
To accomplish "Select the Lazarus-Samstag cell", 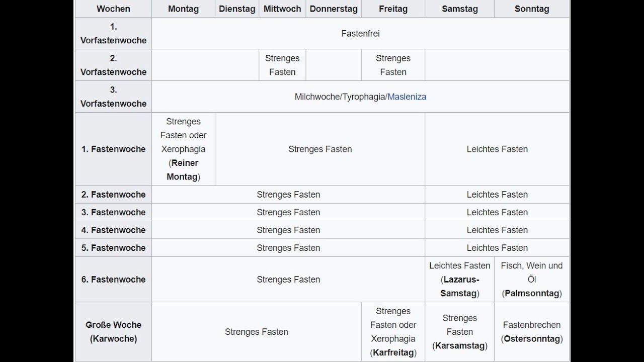I will [x=460, y=279].
